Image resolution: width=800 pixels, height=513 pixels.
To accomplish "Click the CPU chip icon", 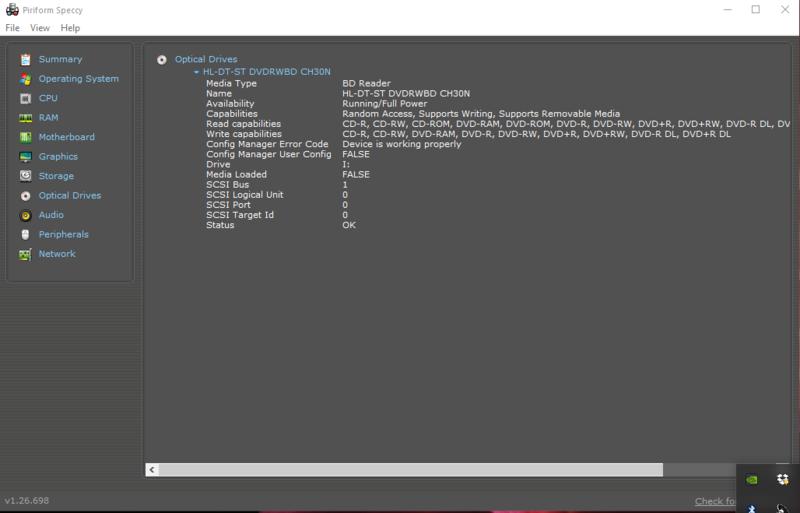I will [x=26, y=99].
